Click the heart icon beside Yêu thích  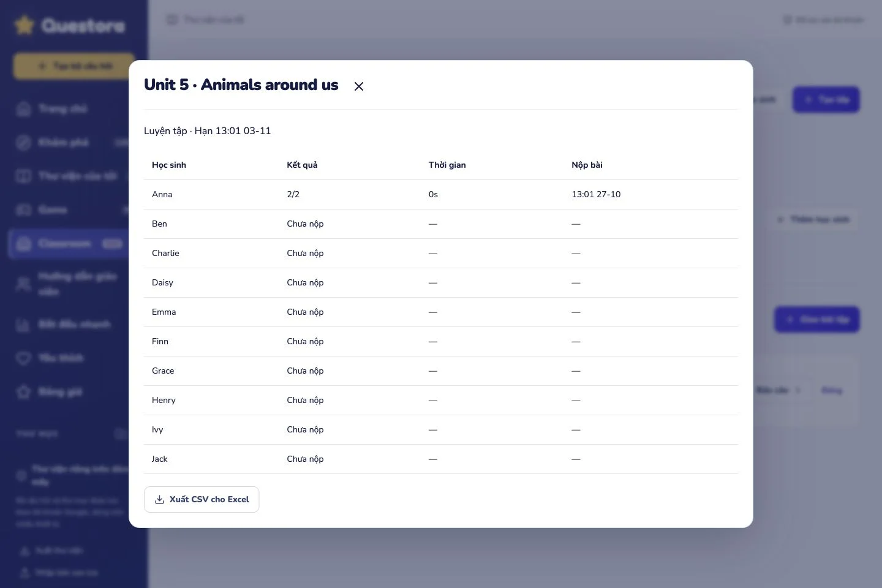point(23,358)
